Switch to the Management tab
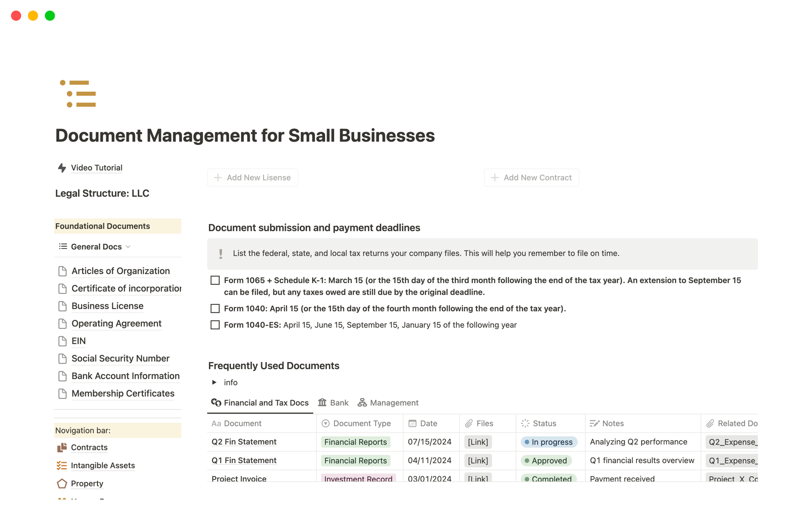 [388, 403]
